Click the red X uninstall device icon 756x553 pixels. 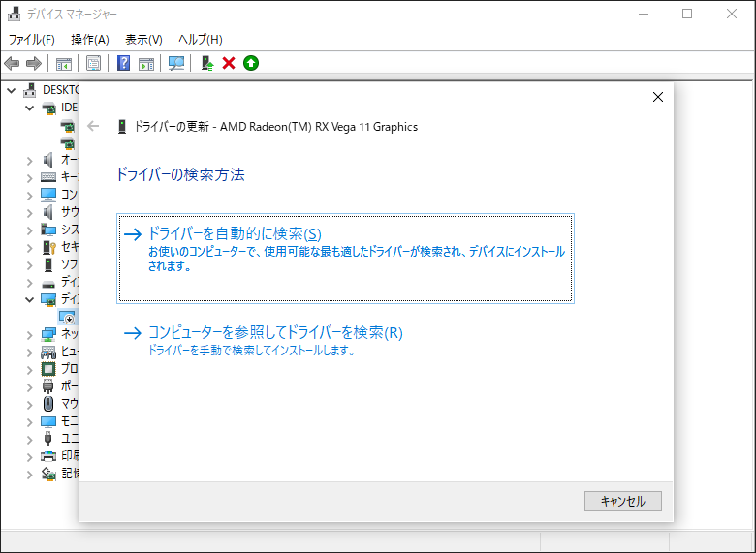229,63
